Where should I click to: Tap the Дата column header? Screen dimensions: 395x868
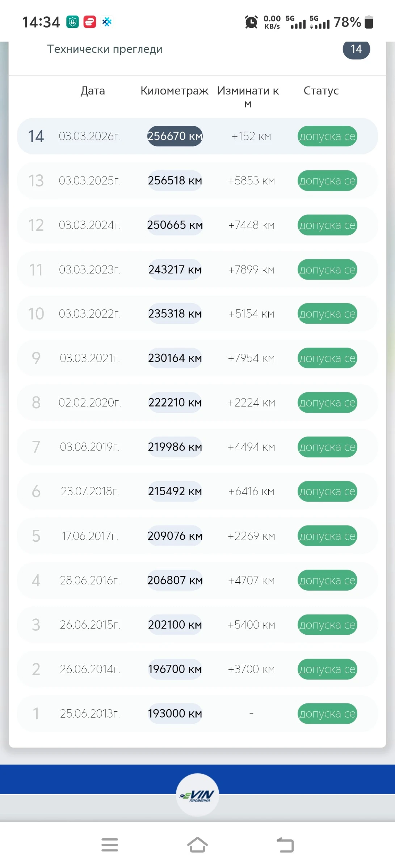pyautogui.click(x=93, y=91)
